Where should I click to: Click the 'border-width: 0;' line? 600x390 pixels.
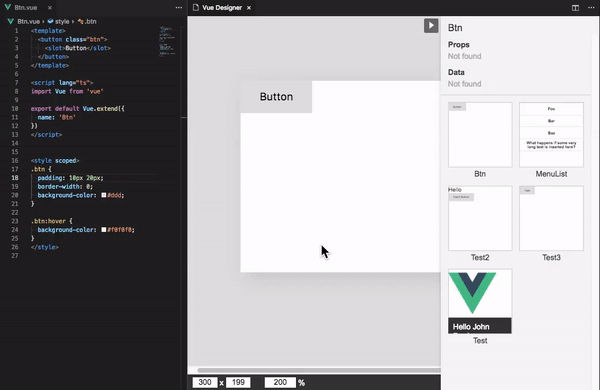[x=65, y=186]
